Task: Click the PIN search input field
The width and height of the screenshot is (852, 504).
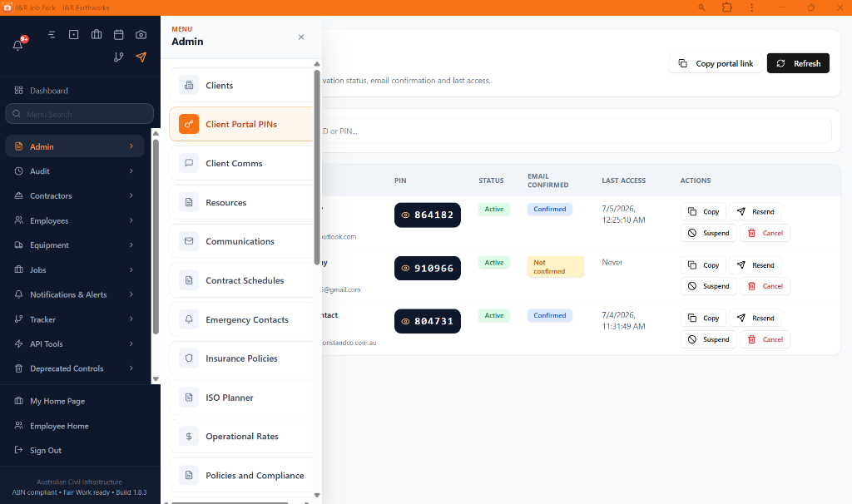Action: click(576, 131)
